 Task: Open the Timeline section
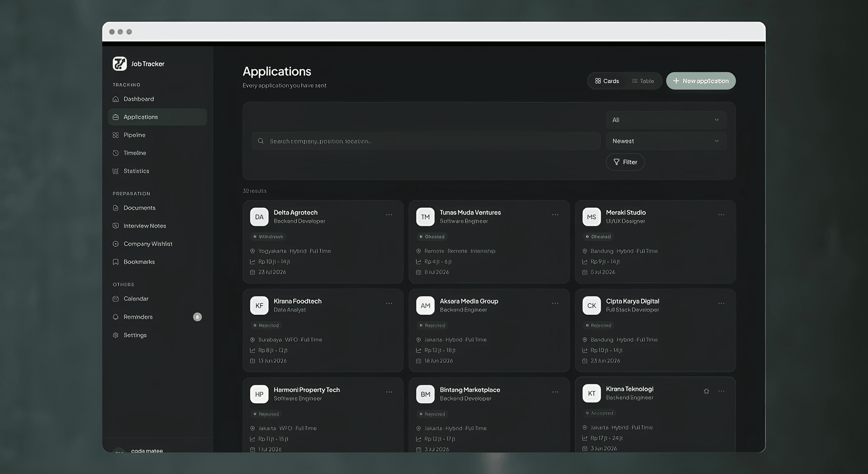157,153
